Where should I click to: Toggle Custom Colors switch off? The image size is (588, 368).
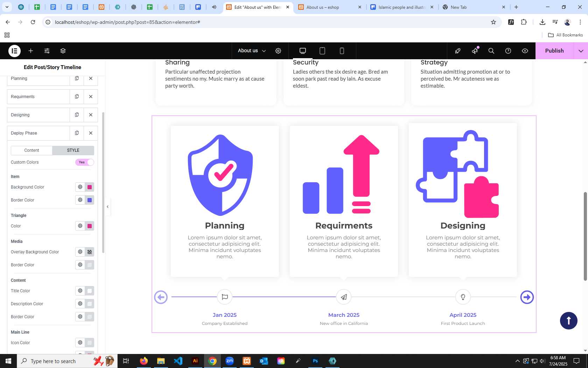(85, 162)
